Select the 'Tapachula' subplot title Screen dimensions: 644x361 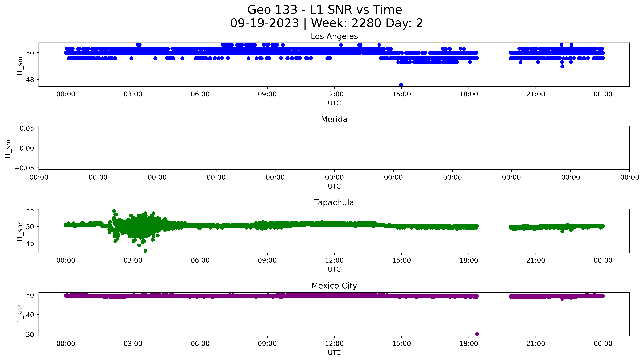pyautogui.click(x=334, y=203)
